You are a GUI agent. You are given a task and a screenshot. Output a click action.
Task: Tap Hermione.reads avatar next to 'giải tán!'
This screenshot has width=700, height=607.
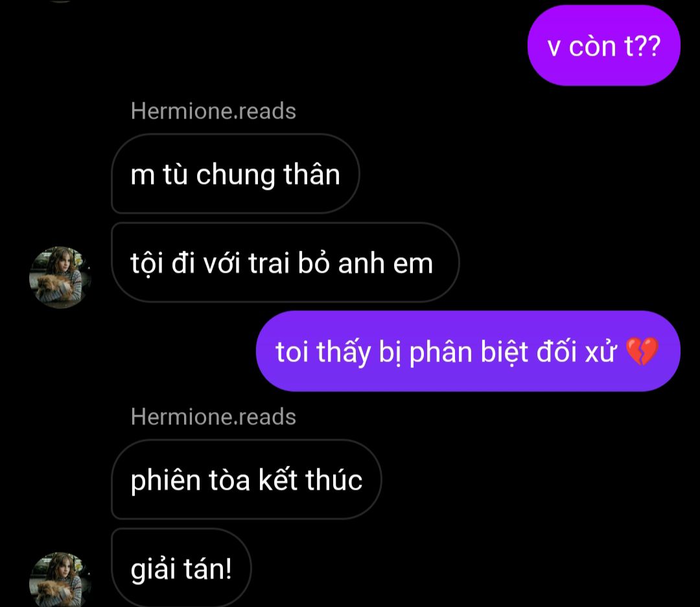60,579
